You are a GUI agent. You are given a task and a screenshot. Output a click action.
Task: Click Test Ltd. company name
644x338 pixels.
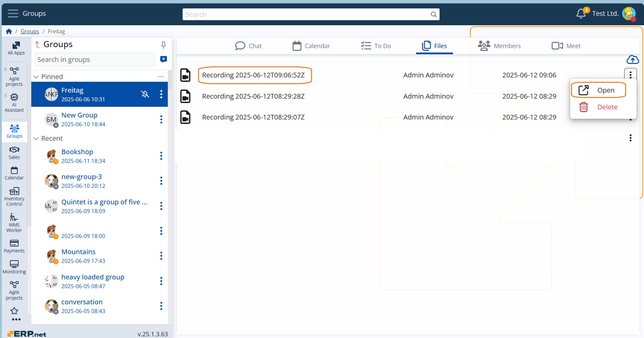click(605, 13)
